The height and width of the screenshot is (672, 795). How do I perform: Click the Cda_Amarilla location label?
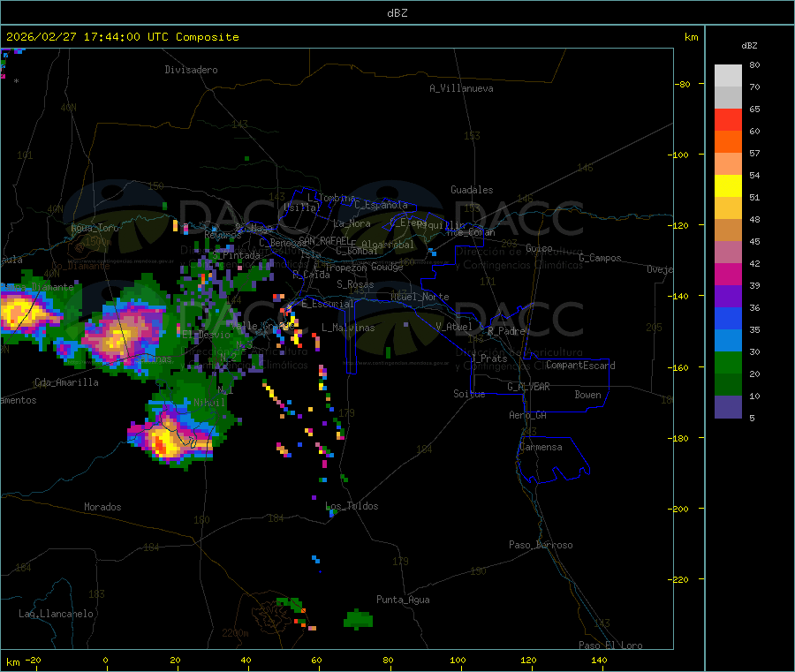66,382
